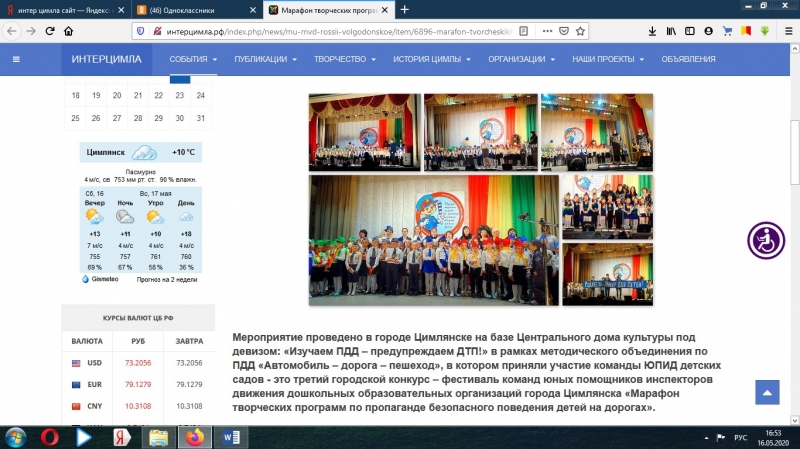Open page actions three-dot menu
The image size is (800, 449).
(547, 31)
